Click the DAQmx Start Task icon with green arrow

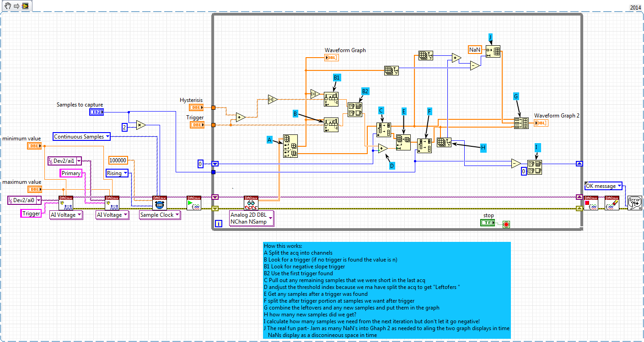click(x=194, y=203)
